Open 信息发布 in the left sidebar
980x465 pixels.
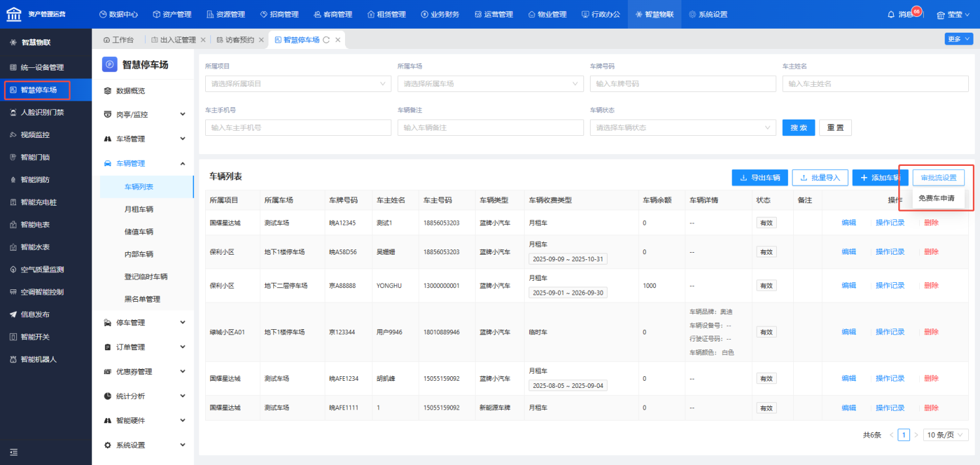35,315
